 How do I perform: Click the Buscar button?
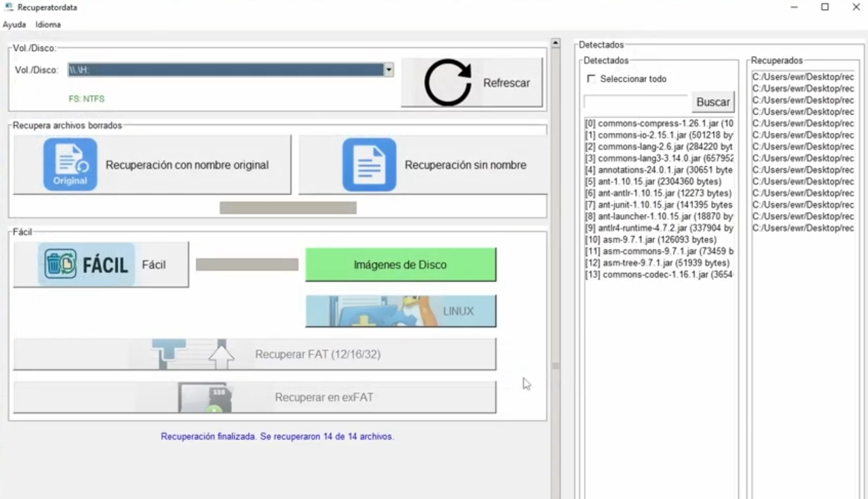point(713,102)
